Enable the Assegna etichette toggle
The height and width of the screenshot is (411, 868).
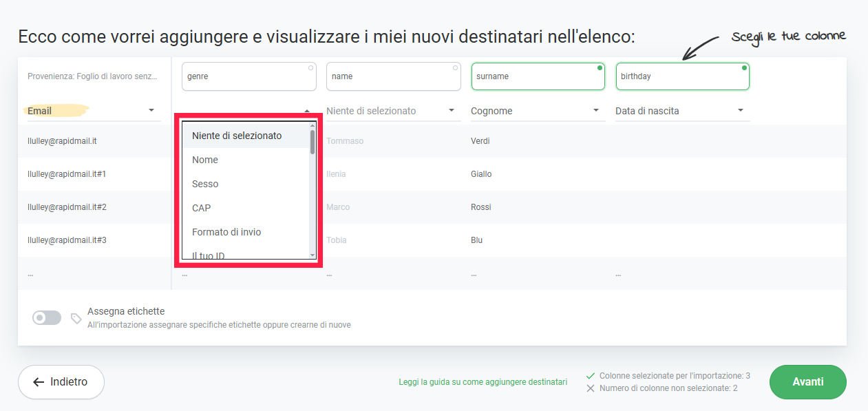click(47, 317)
